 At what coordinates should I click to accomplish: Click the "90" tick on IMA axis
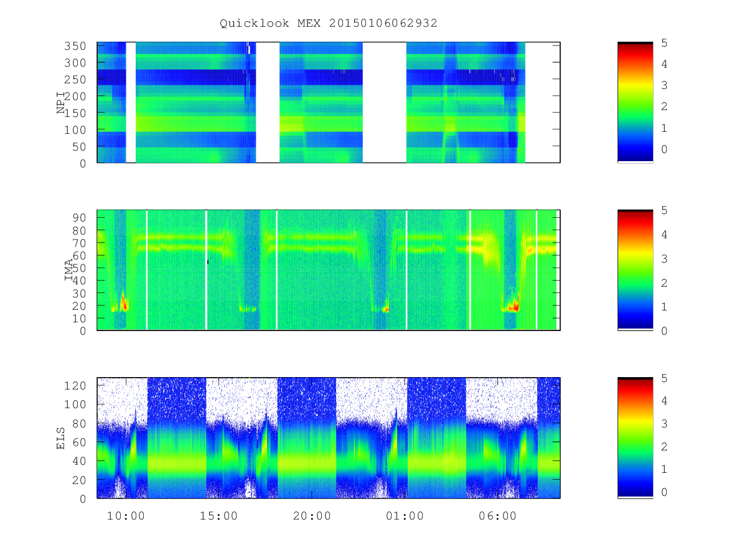click(78, 218)
